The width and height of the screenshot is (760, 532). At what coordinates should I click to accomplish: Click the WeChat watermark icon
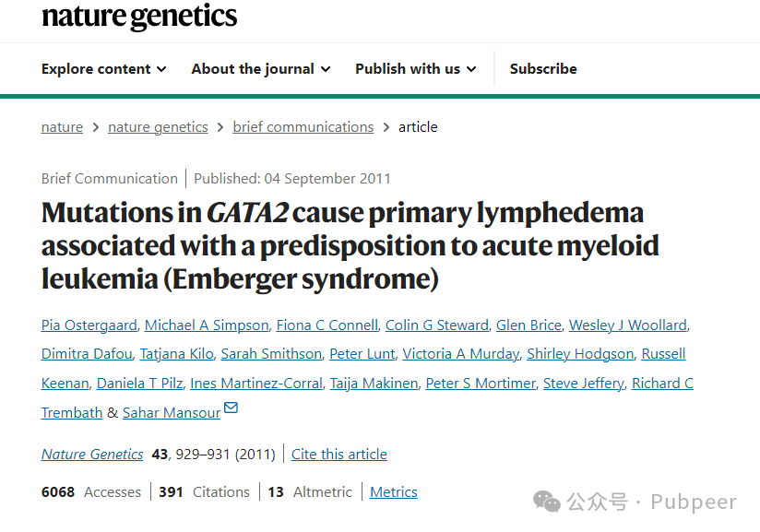546,502
